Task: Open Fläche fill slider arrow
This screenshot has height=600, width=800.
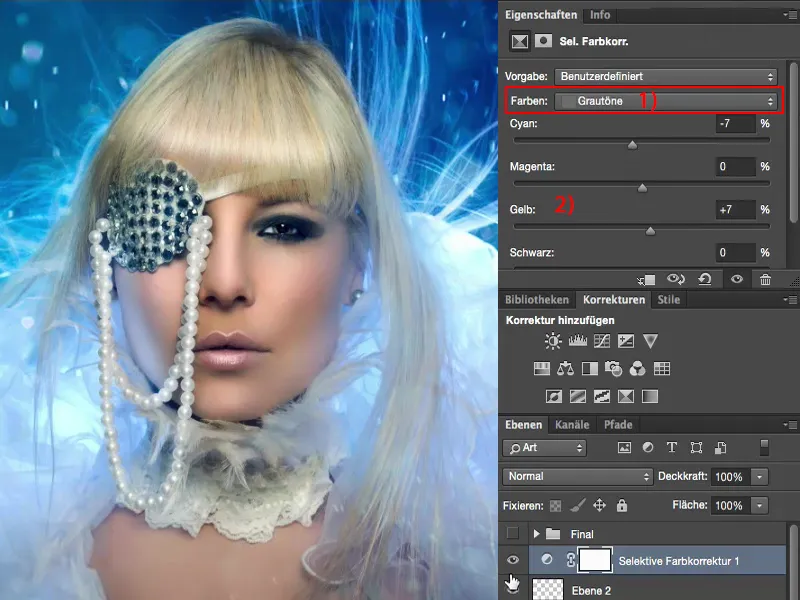Action: pos(759,506)
